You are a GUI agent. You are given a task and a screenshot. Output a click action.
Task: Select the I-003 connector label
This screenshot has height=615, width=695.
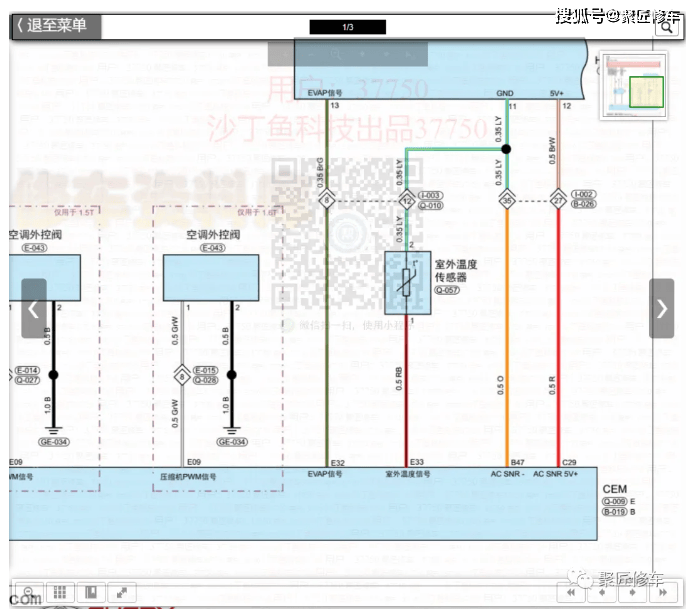tap(430, 195)
